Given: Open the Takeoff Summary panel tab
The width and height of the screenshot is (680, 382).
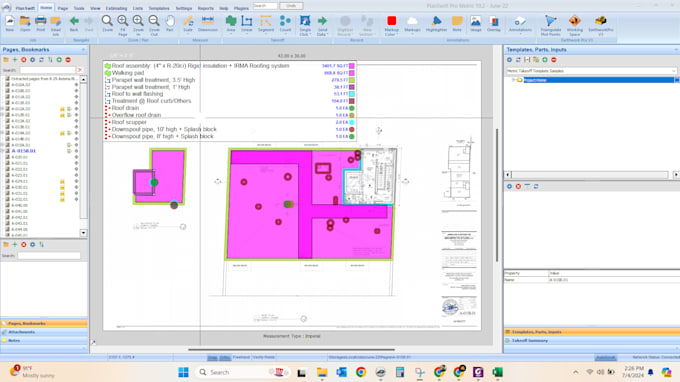Looking at the screenshot, I should pyautogui.click(x=591, y=341).
